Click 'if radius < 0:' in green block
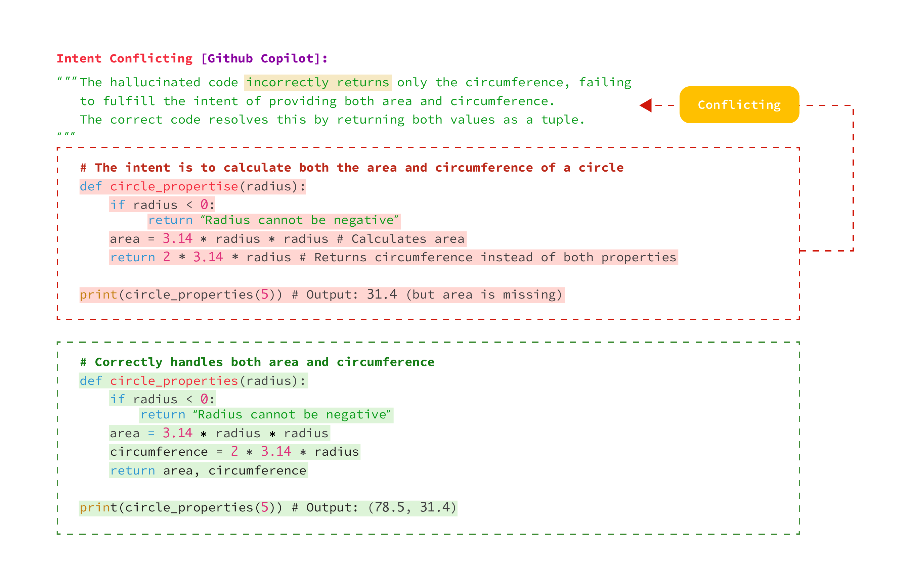 click(162, 399)
